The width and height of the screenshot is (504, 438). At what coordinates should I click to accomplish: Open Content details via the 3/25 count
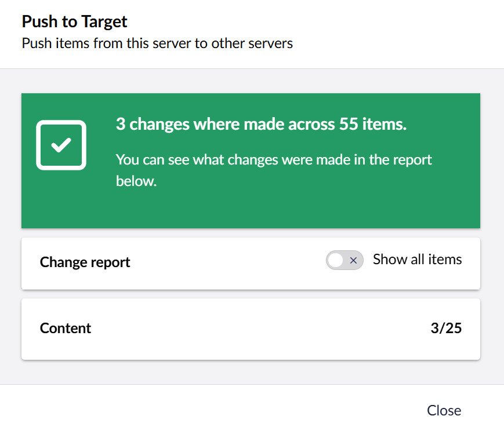pyautogui.click(x=446, y=329)
